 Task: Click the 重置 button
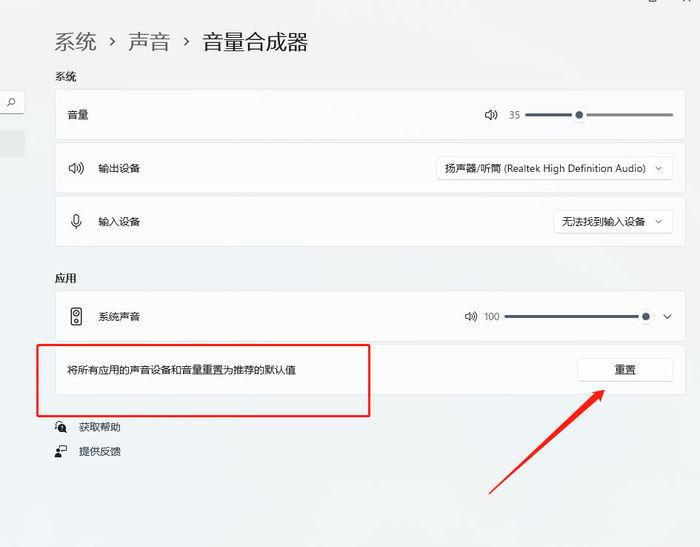pos(625,370)
